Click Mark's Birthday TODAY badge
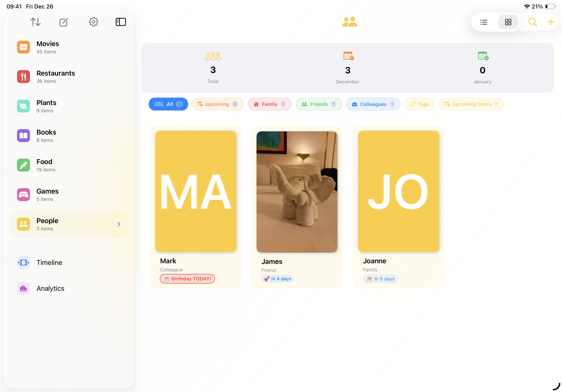Viewport: 562px width, 392px height. [x=187, y=278]
